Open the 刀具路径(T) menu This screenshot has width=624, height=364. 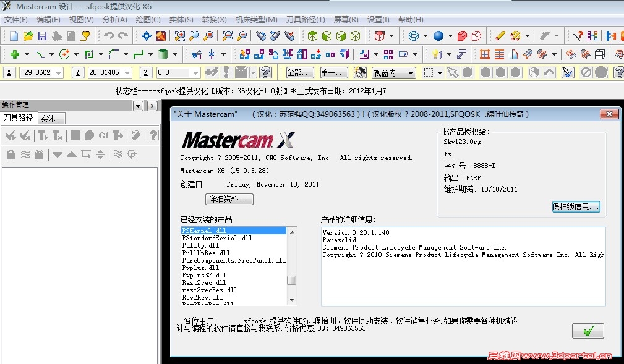coord(306,20)
